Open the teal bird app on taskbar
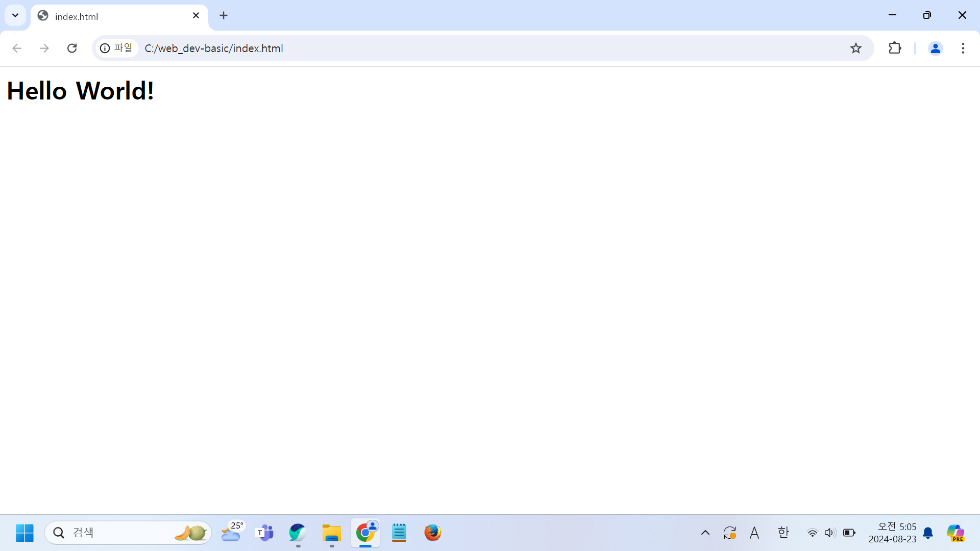The image size is (980, 551). 298,533
